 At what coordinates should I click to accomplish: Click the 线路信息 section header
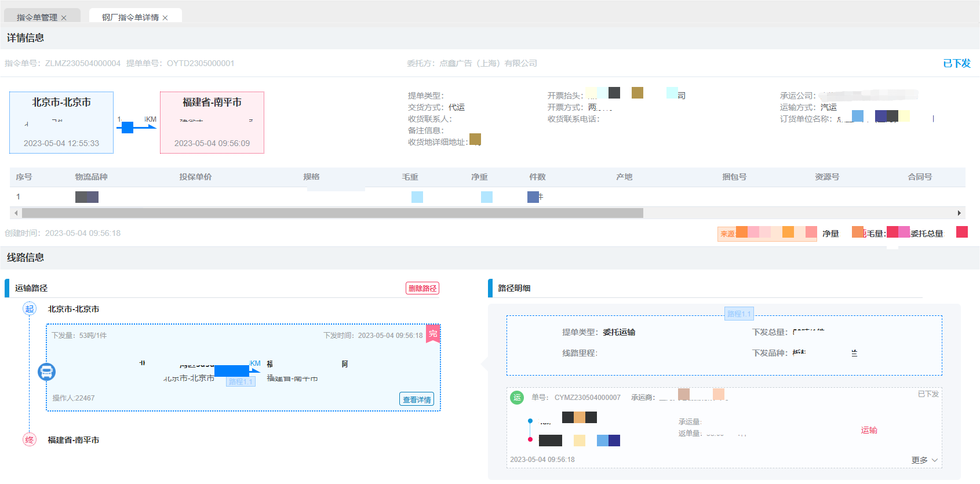tap(25, 257)
